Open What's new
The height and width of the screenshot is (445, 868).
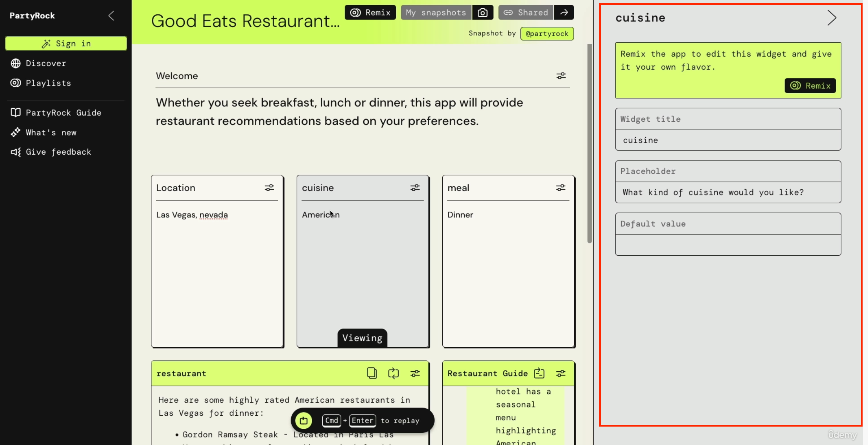pyautogui.click(x=51, y=133)
